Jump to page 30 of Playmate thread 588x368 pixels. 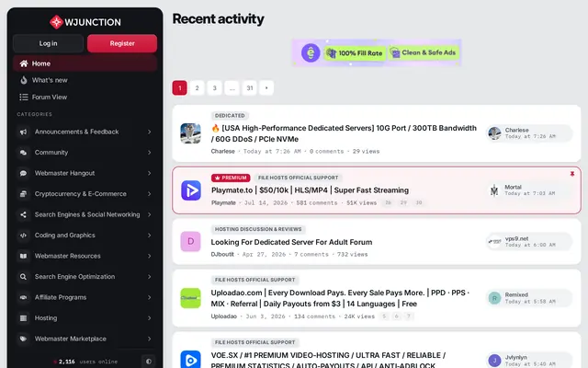point(419,202)
